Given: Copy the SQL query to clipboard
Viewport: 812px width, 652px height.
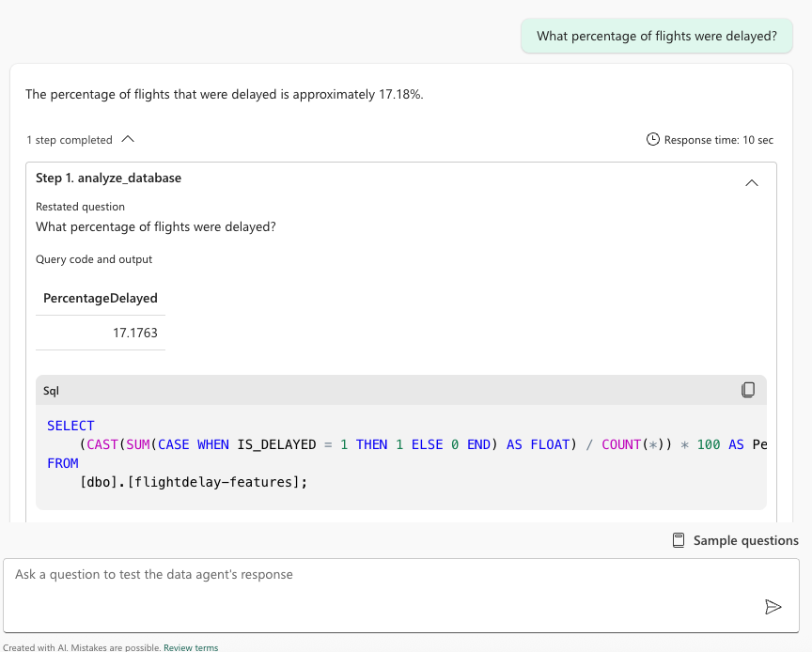Looking at the screenshot, I should [749, 389].
